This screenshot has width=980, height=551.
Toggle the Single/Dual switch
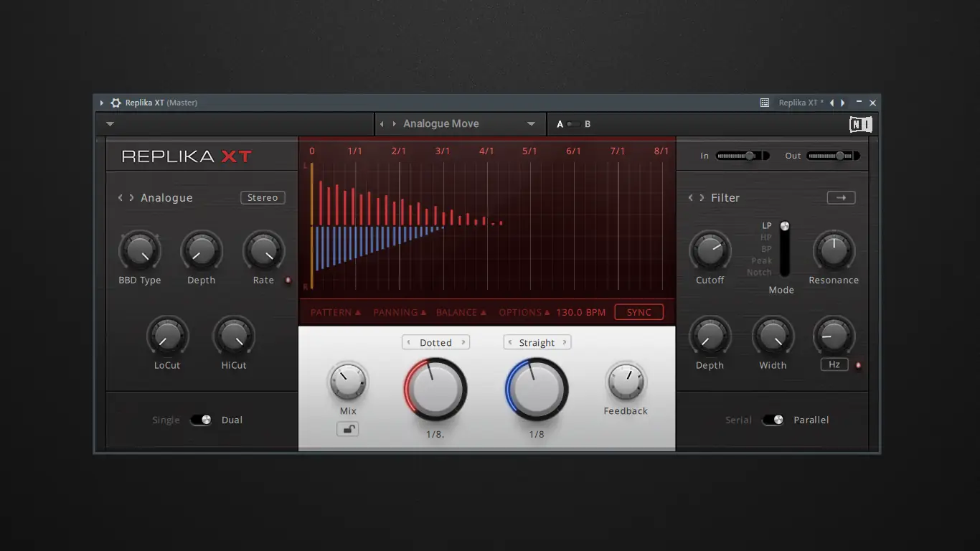pyautogui.click(x=201, y=420)
